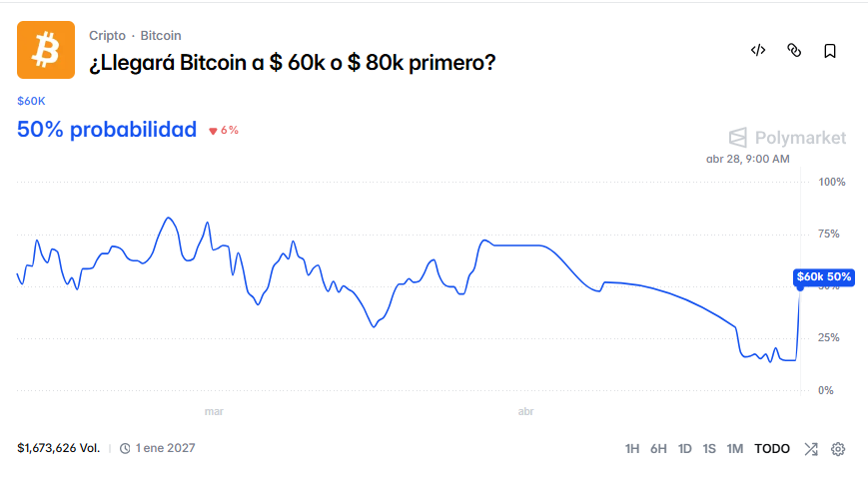Open the Cripto category link
Screen dimensions: 868x480
(x=107, y=36)
